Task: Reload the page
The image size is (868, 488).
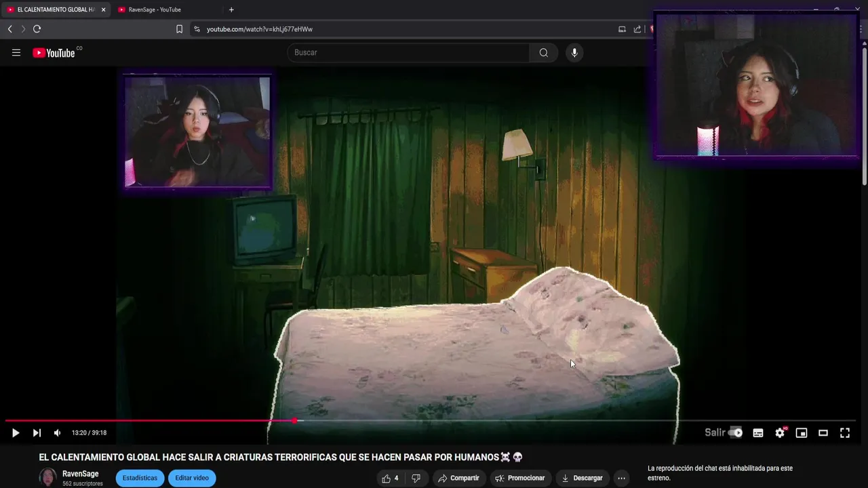Action: [37, 29]
